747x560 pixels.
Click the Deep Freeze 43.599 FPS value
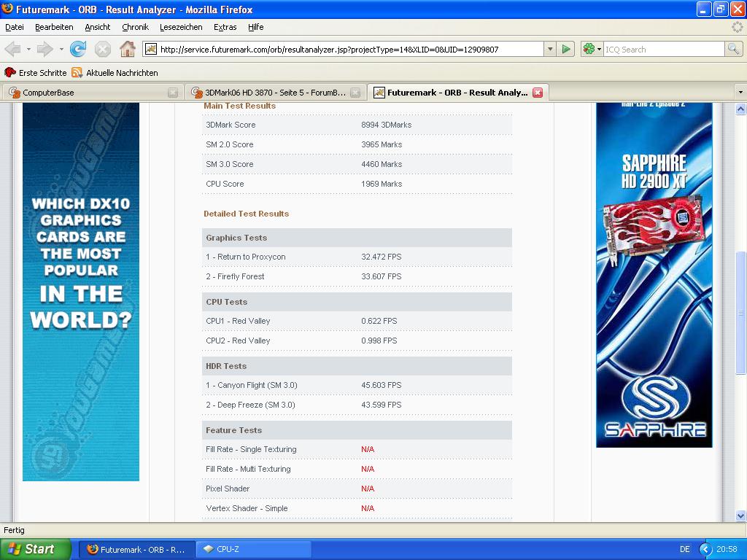(x=381, y=405)
